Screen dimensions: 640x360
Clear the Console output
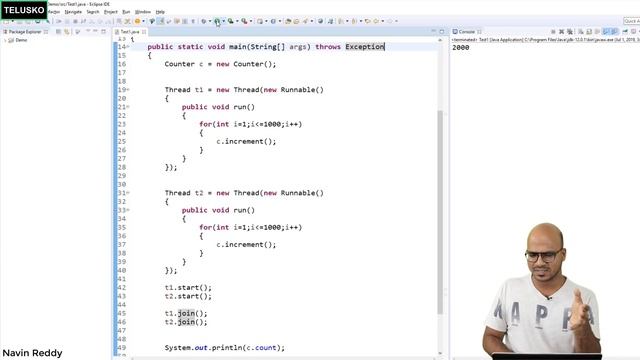pos(581,31)
